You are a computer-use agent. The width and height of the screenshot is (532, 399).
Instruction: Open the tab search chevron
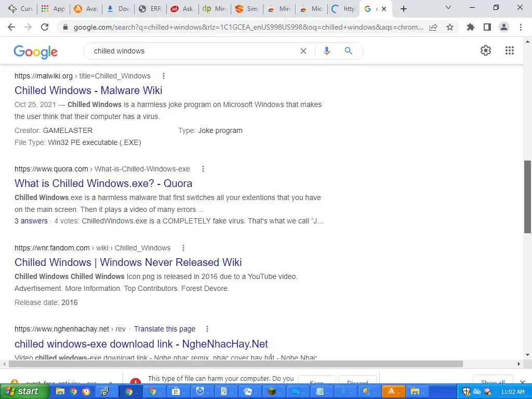click(448, 7)
